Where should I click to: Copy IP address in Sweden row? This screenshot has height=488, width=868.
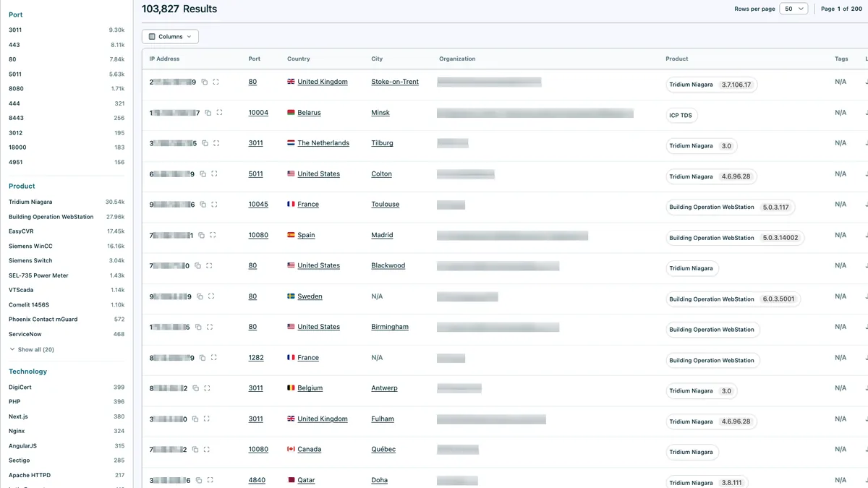pos(200,296)
